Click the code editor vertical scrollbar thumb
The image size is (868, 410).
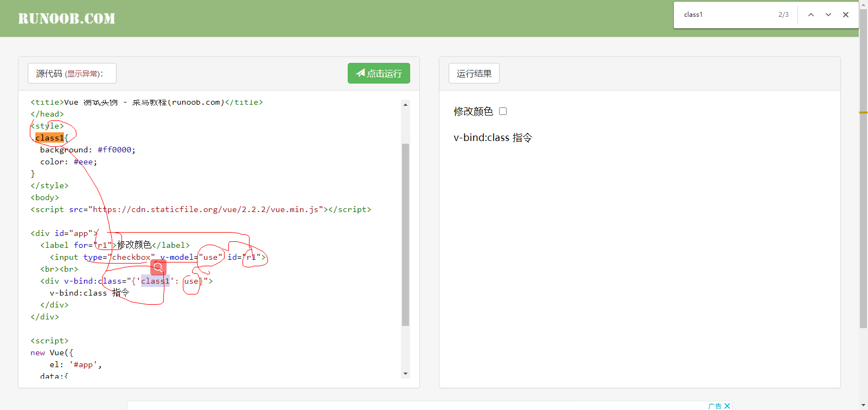pos(405,234)
